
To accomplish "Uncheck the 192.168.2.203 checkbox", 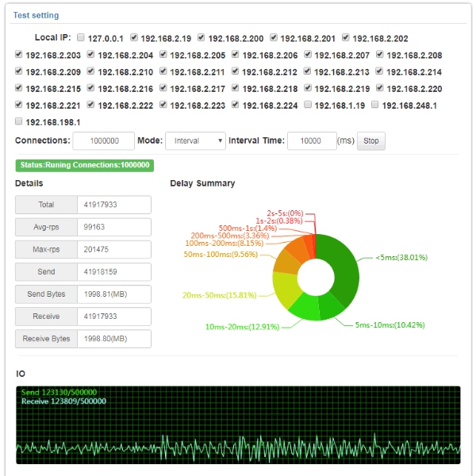I will tap(18, 54).
